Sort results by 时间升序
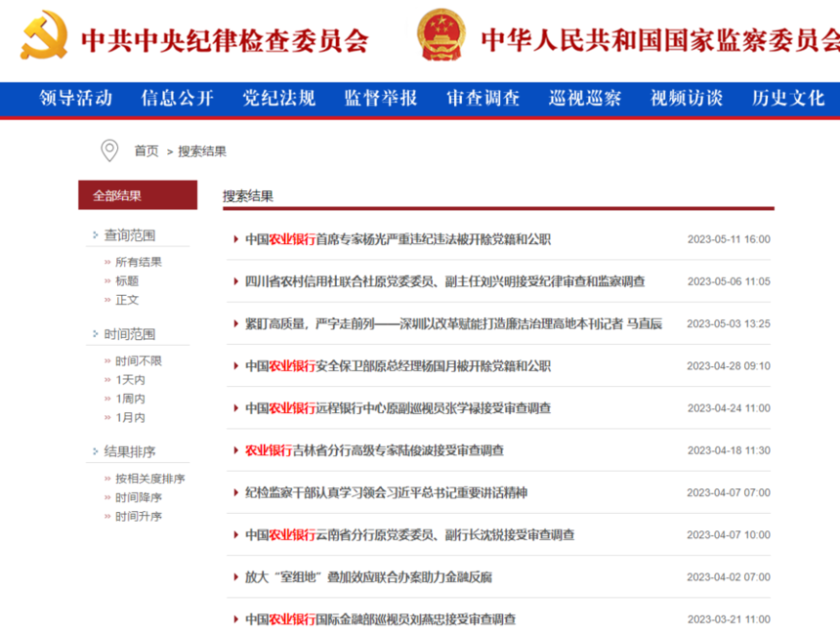Viewport: 840px width, 635px height. coord(139,516)
